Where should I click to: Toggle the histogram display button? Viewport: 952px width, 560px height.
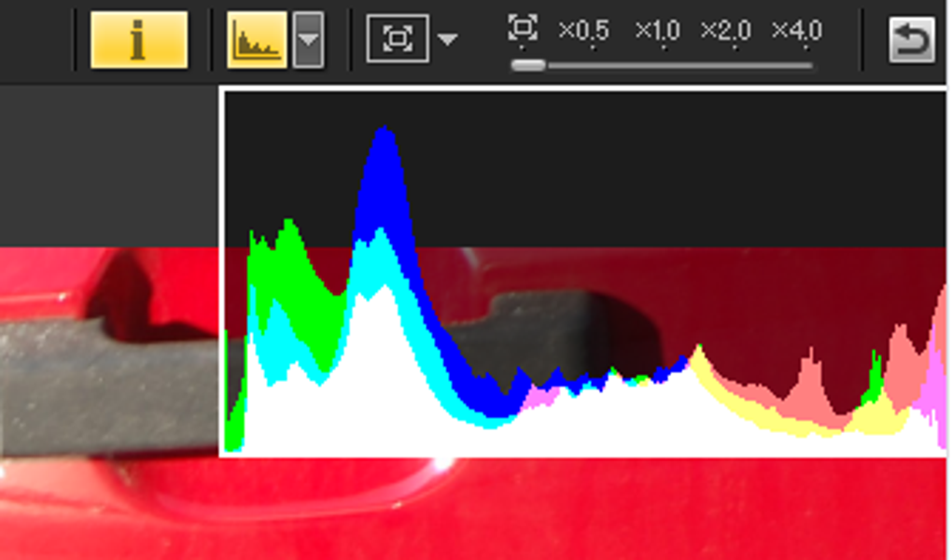[257, 39]
